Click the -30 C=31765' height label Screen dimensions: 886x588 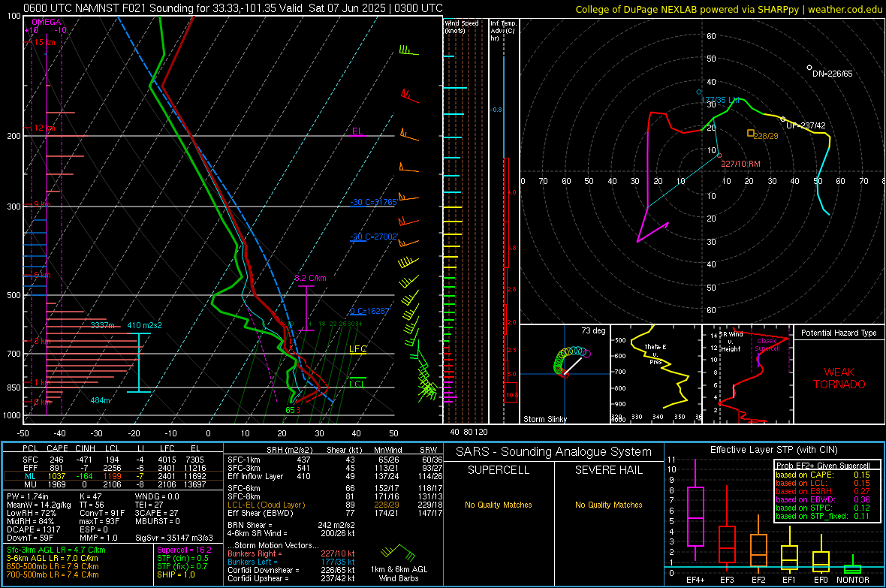373,202
